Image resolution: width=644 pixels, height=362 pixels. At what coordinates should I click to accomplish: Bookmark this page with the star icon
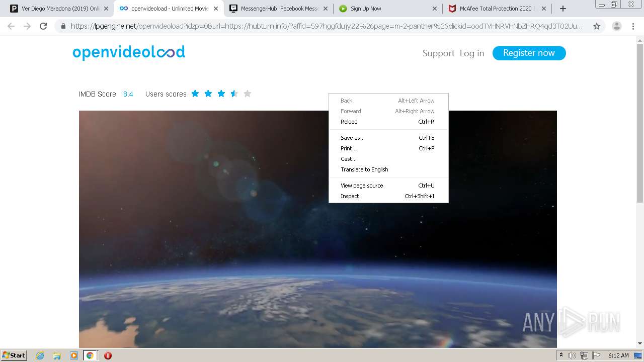(x=597, y=26)
